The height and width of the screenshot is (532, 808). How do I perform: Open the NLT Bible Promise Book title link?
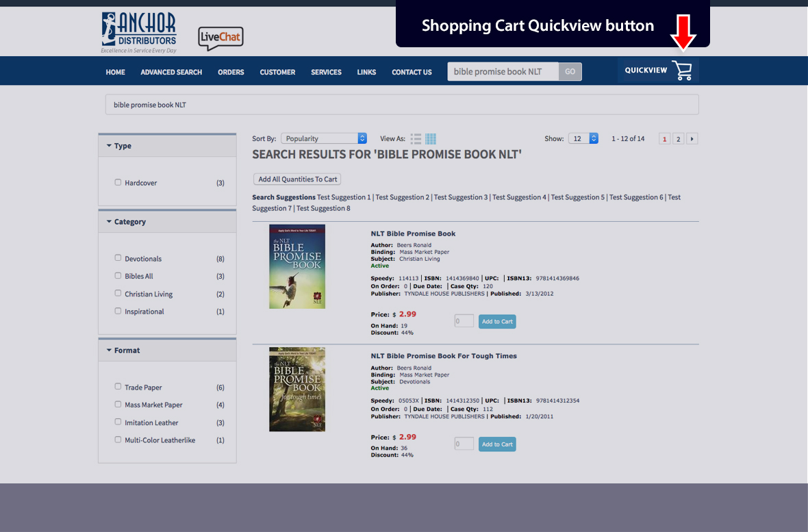pyautogui.click(x=413, y=233)
